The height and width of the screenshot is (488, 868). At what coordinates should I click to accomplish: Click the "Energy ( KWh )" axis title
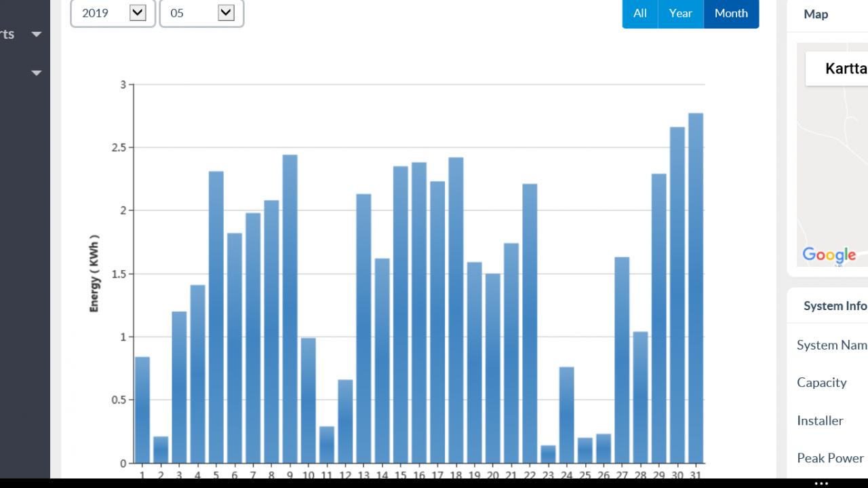point(95,274)
